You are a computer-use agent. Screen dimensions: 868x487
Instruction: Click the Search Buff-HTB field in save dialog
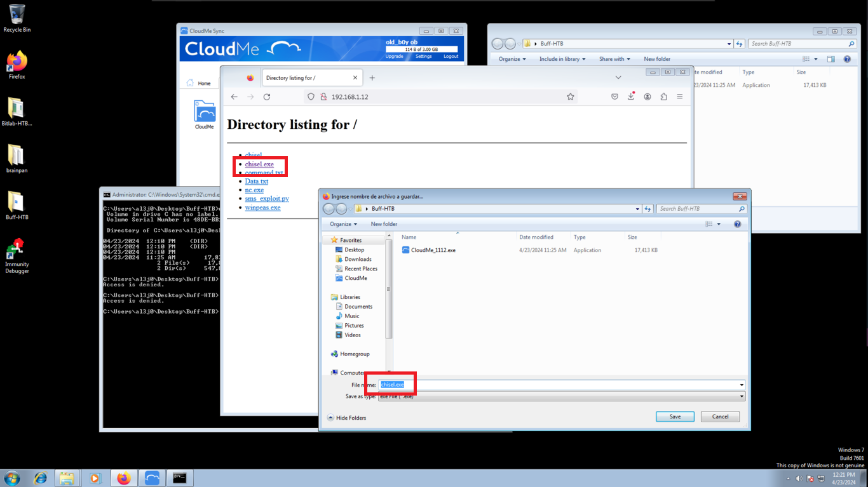[x=702, y=208]
